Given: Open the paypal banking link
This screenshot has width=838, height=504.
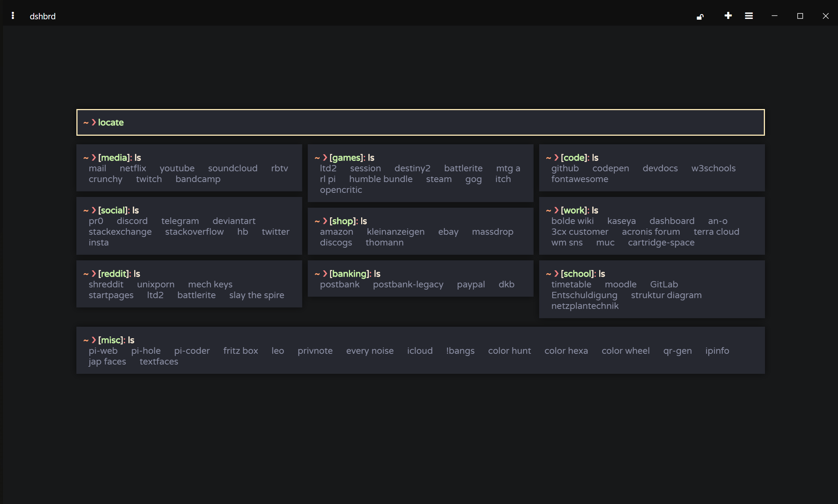Looking at the screenshot, I should click(x=471, y=284).
